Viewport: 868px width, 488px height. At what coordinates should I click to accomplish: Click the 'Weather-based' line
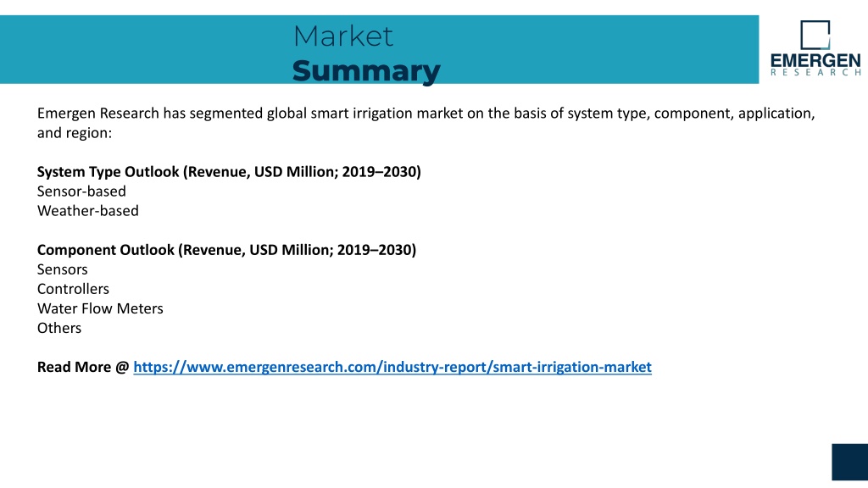click(x=88, y=211)
